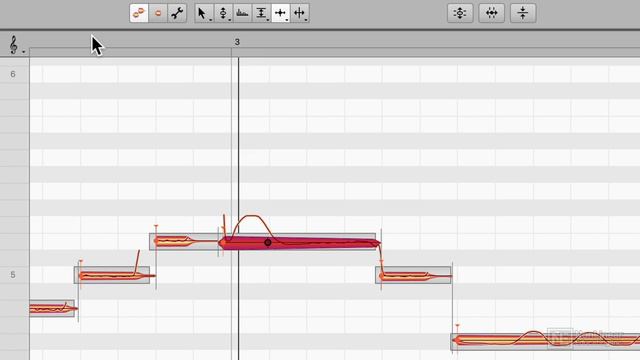The height and width of the screenshot is (360, 640).
Task: Select the Note Separation tool
Action: pos(300,13)
